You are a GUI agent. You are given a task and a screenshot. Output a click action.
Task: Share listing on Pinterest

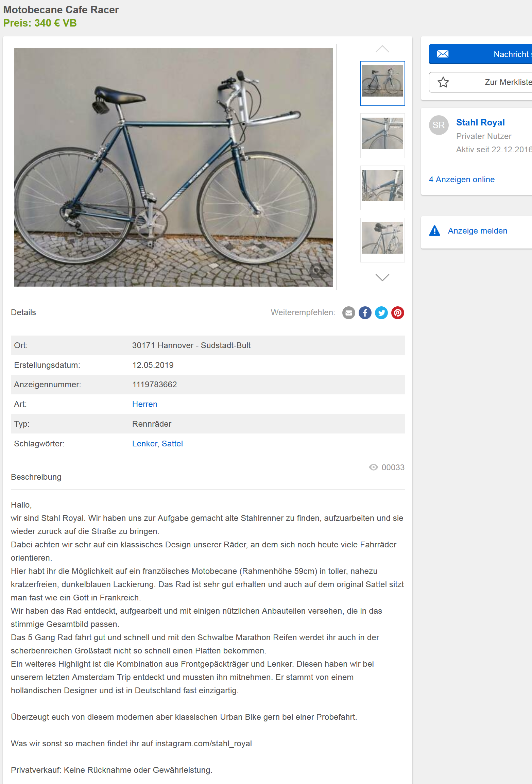click(397, 313)
